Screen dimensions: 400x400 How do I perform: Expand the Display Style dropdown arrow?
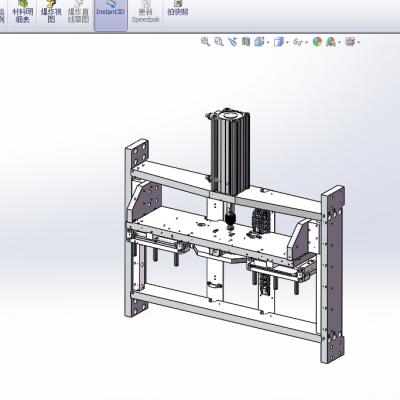(287, 42)
